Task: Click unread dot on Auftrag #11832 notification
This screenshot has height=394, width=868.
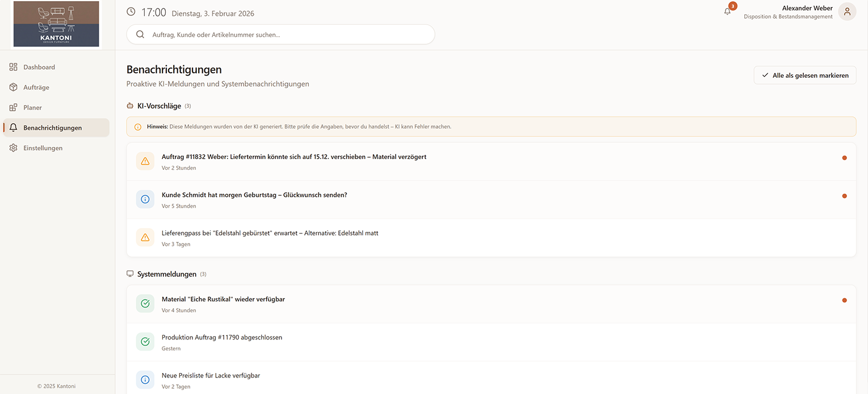Action: coord(844,158)
